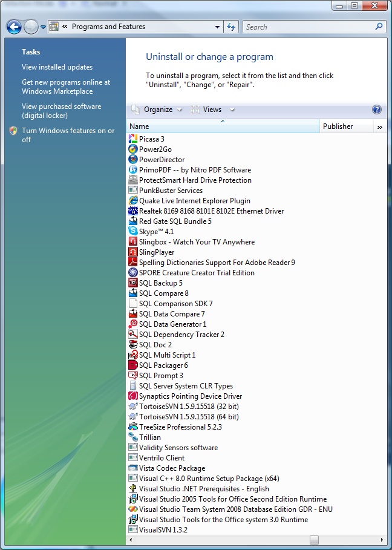Click the search magnifier icon
The width and height of the screenshot is (392, 550).
click(x=379, y=27)
